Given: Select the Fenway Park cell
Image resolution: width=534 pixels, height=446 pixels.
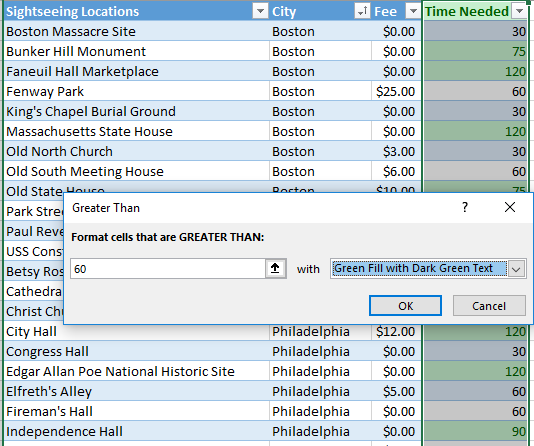Looking at the screenshot, I should pyautogui.click(x=137, y=91).
